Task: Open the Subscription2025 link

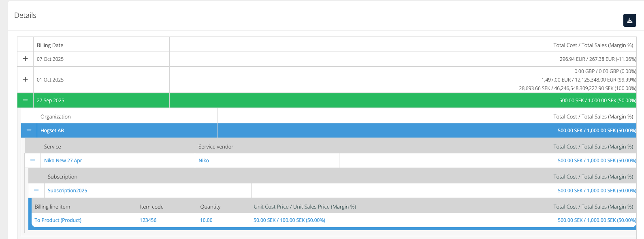Action: tap(67, 191)
